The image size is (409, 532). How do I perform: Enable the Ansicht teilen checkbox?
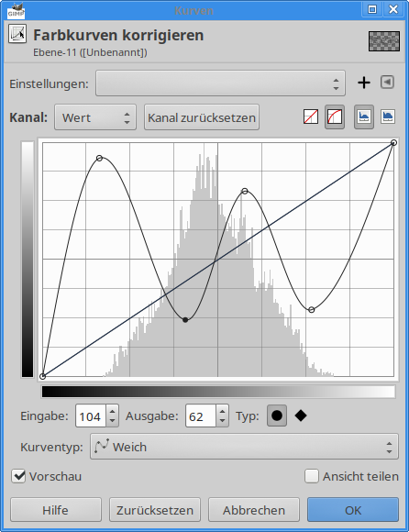coord(311,476)
